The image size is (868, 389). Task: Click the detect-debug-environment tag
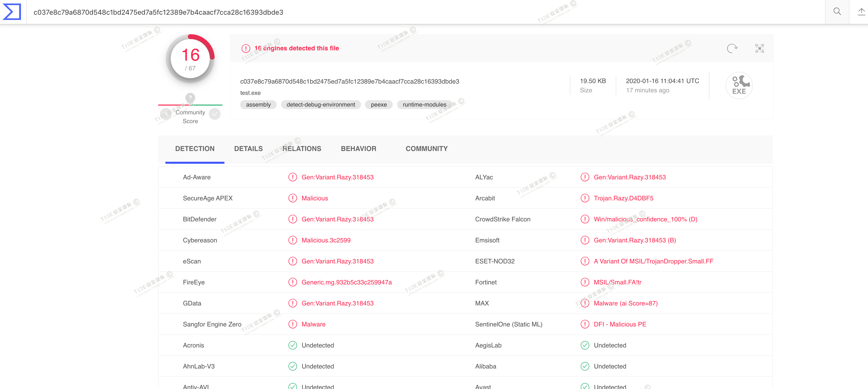tap(321, 105)
